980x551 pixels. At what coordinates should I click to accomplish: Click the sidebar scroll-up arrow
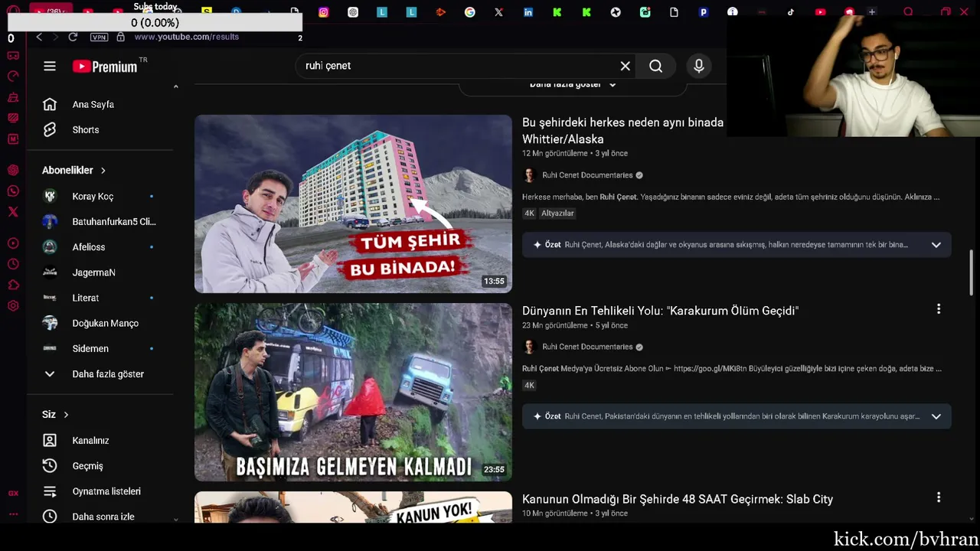(x=175, y=86)
